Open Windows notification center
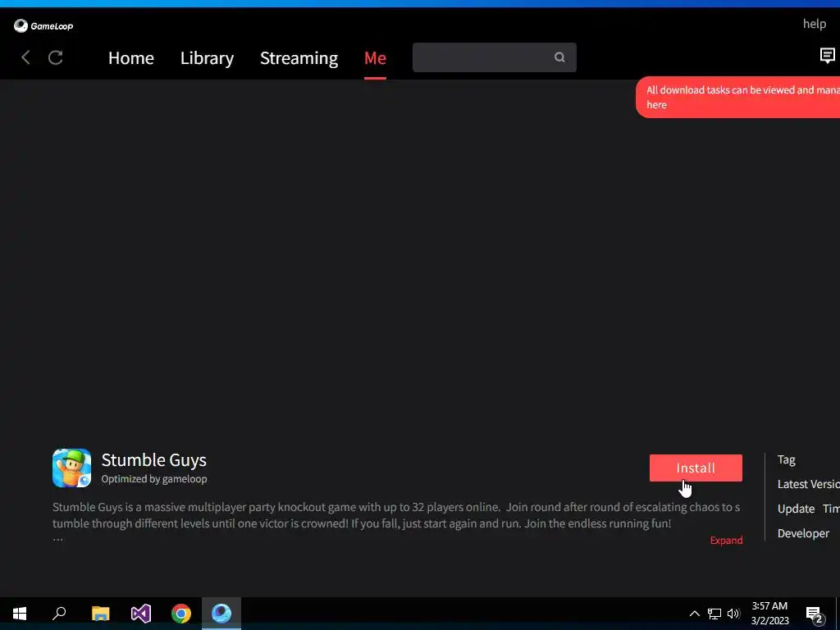The height and width of the screenshot is (630, 840). (815, 614)
